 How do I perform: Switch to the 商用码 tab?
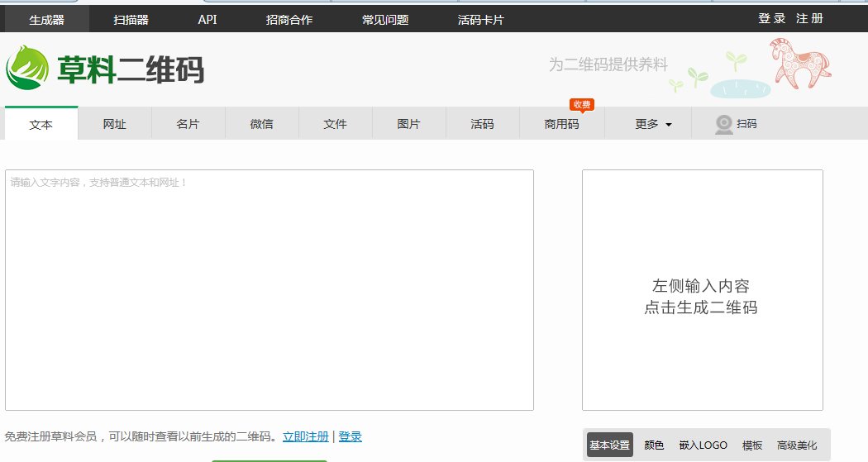pyautogui.click(x=561, y=124)
